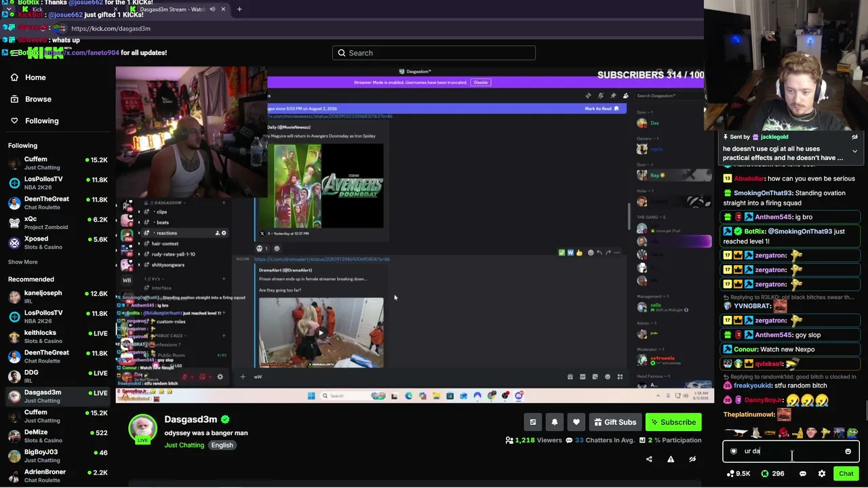Click the Browse compass icon
The width and height of the screenshot is (868, 488).
coord(14,99)
